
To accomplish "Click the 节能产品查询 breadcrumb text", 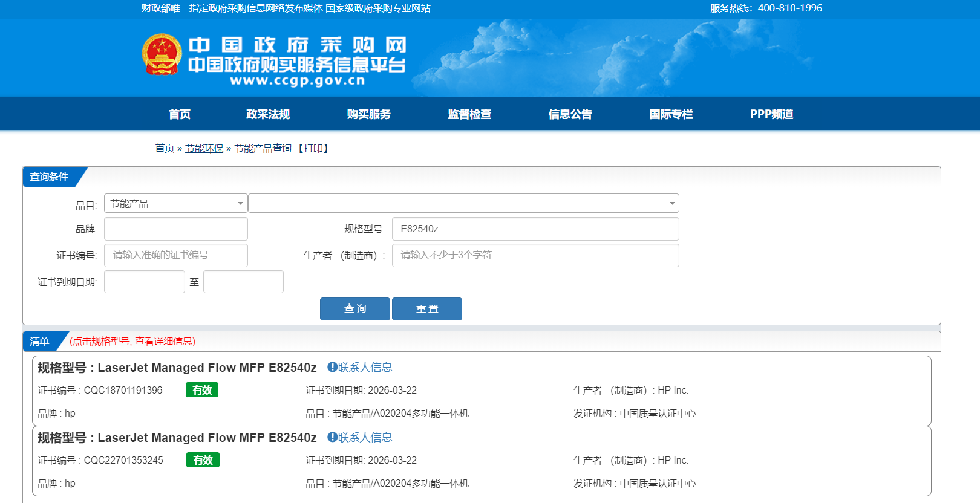I will (x=263, y=148).
